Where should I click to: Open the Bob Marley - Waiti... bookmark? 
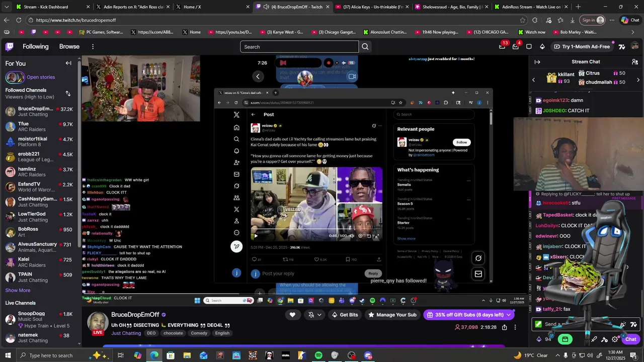574,32
